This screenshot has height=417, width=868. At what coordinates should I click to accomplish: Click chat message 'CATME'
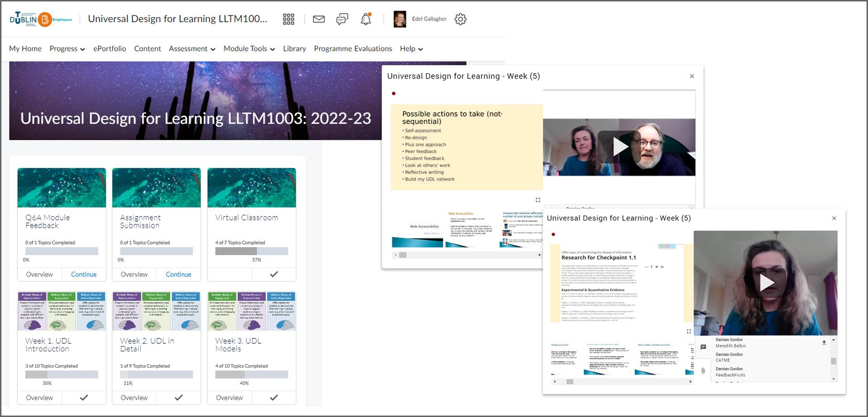tap(723, 360)
